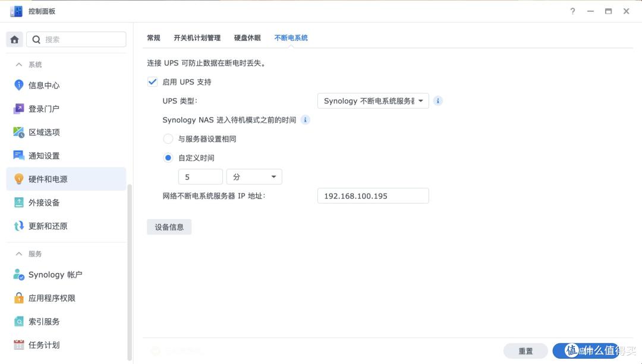Open Application Privileges (应用程序权限) lock icon

click(19, 297)
